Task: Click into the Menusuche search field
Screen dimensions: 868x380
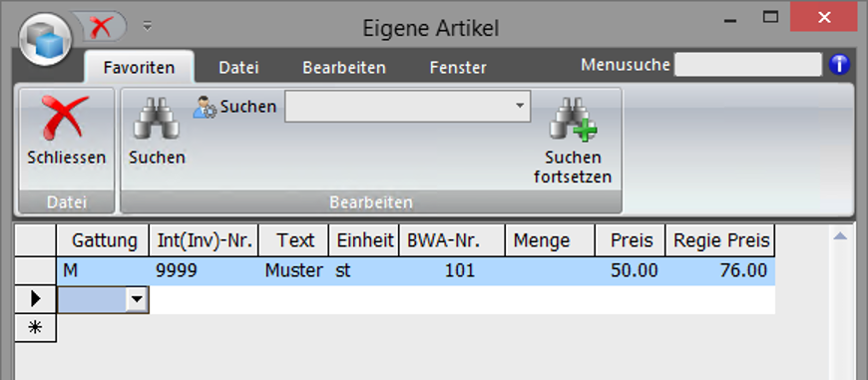Action: pyautogui.click(x=748, y=65)
